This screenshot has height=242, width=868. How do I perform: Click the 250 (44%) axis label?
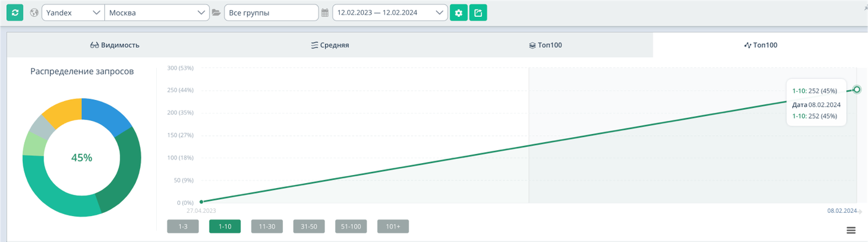[x=180, y=90]
